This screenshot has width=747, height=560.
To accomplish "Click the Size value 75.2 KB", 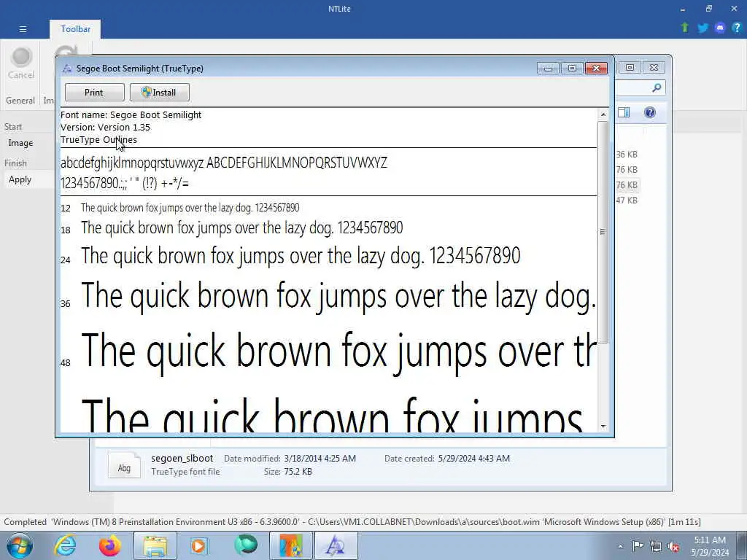I will 298,472.
